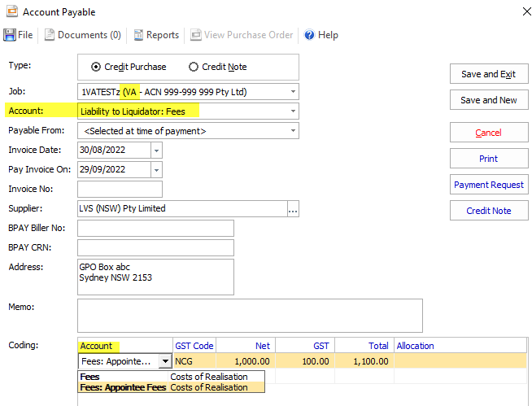Click the Supplier browse ellipsis button

(293, 209)
